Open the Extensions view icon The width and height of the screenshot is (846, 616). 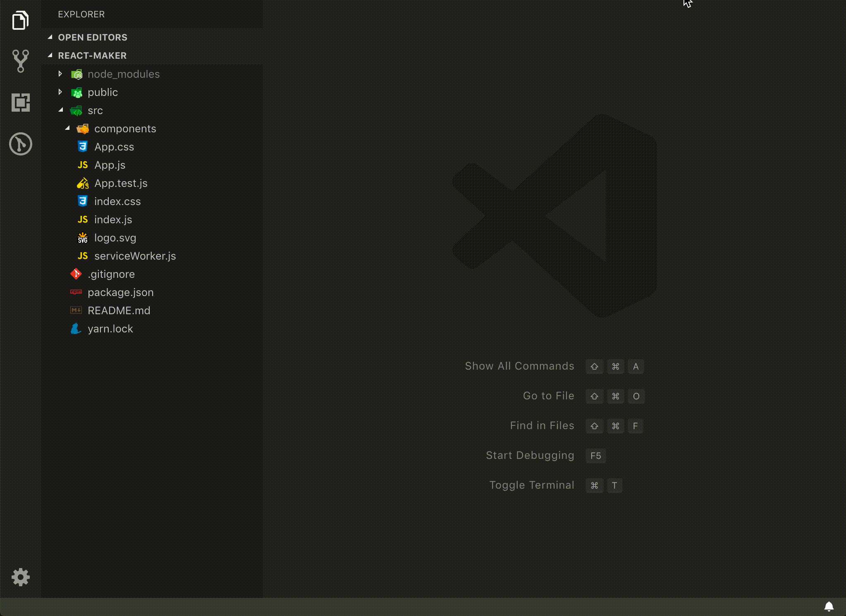(x=20, y=102)
